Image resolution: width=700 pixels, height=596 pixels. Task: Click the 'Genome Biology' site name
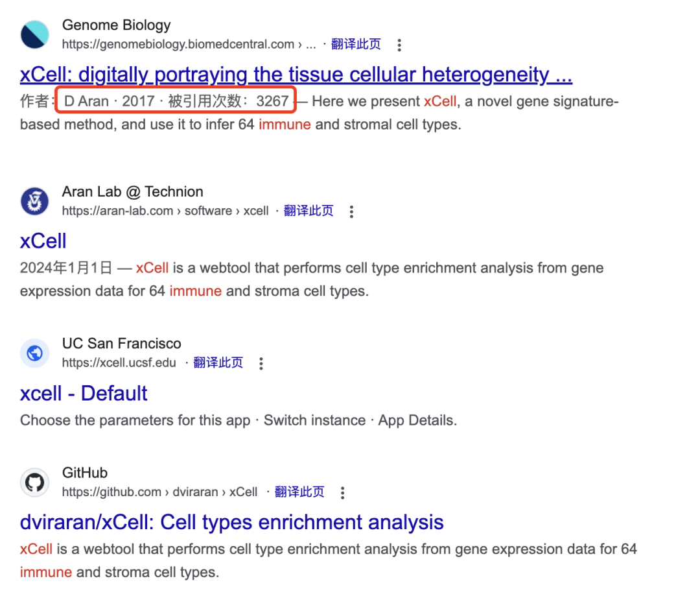click(x=116, y=25)
